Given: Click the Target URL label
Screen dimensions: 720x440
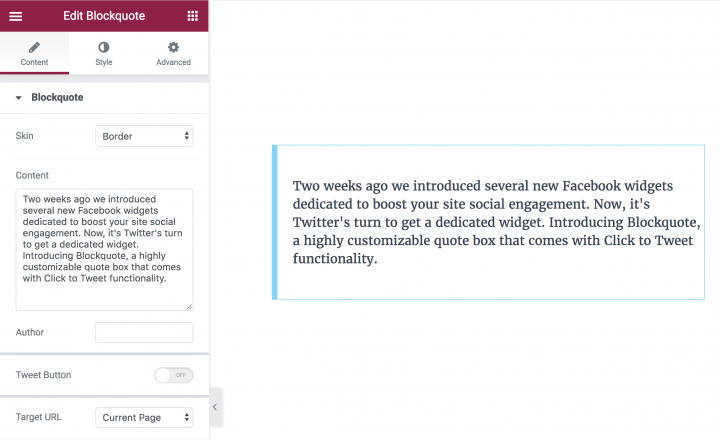Looking at the screenshot, I should (39, 416).
